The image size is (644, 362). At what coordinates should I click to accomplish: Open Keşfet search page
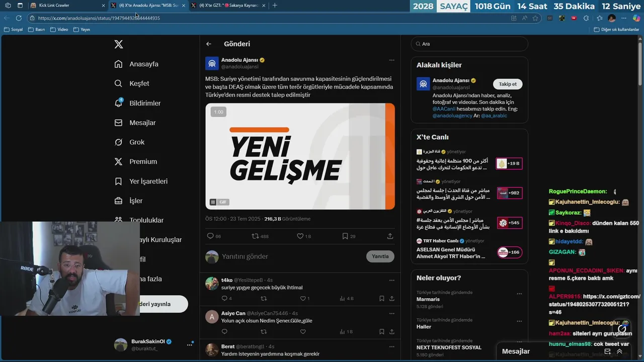tap(132, 83)
